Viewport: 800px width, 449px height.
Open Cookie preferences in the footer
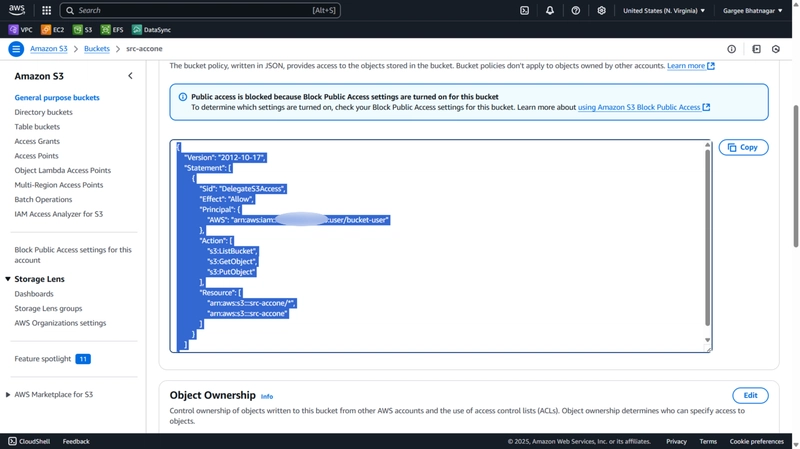click(x=756, y=441)
